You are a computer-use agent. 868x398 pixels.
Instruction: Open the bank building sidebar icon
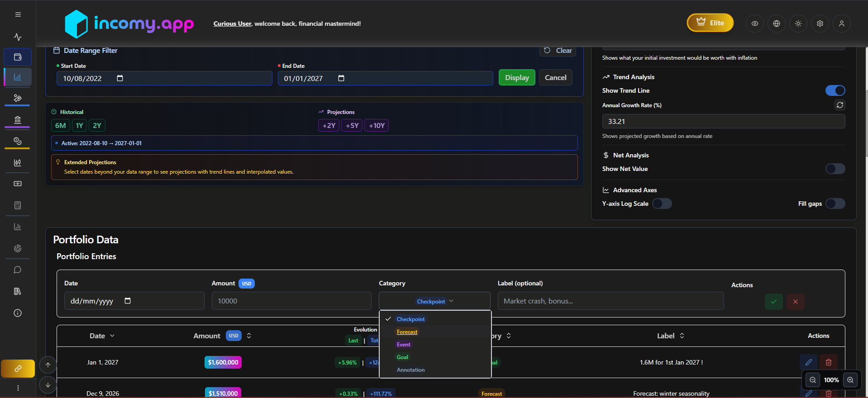point(18,120)
